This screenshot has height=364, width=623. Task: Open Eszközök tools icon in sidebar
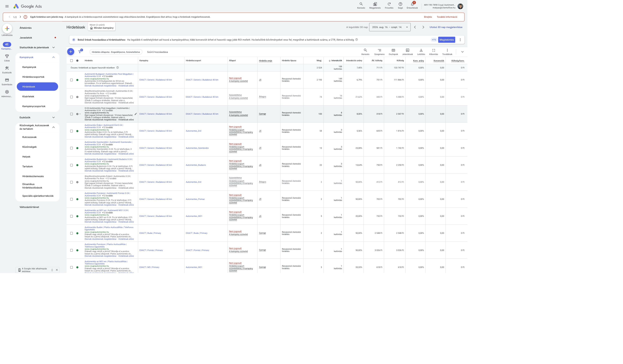click(x=7, y=68)
